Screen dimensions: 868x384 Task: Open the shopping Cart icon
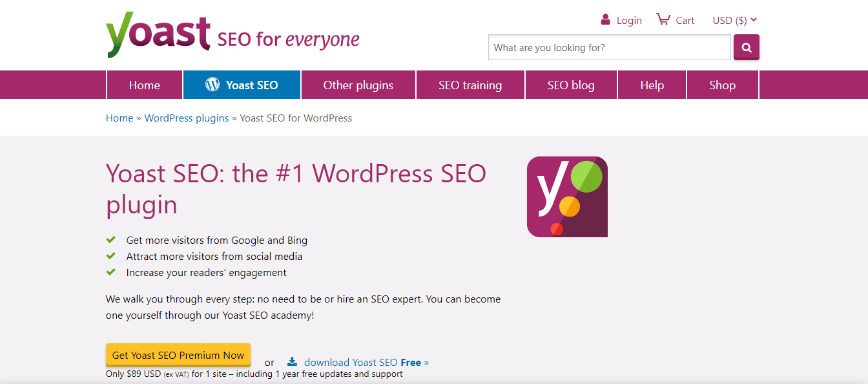[663, 19]
